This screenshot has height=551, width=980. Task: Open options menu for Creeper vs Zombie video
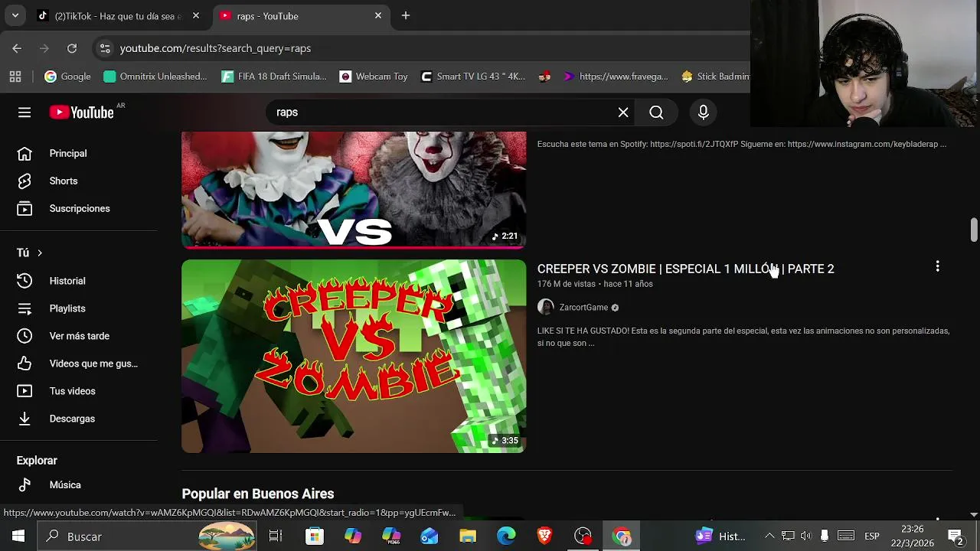pos(937,266)
